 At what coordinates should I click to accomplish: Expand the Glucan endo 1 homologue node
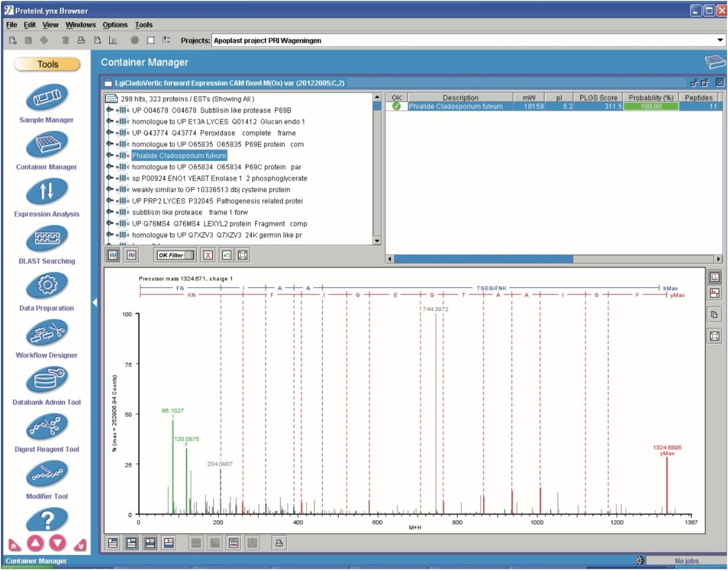click(109, 122)
